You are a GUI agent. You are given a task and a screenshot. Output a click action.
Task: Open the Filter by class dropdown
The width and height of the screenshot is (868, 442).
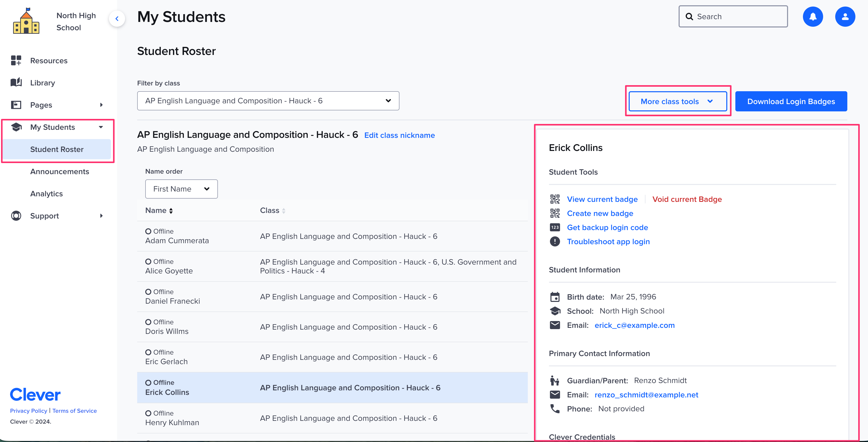click(268, 101)
